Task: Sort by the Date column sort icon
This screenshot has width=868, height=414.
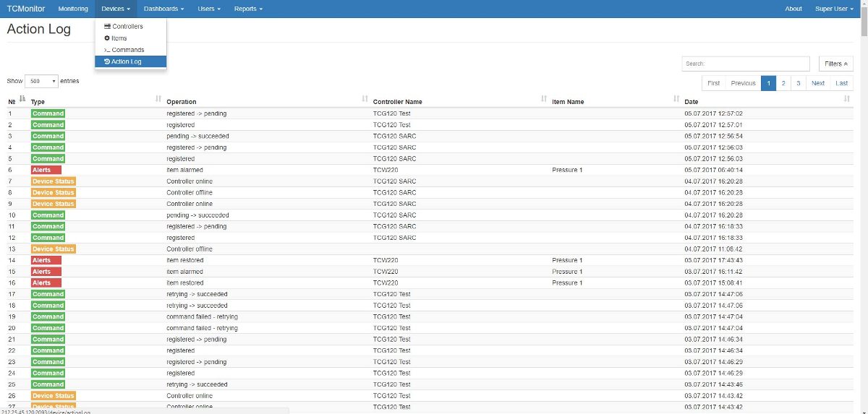Action: coord(847,99)
